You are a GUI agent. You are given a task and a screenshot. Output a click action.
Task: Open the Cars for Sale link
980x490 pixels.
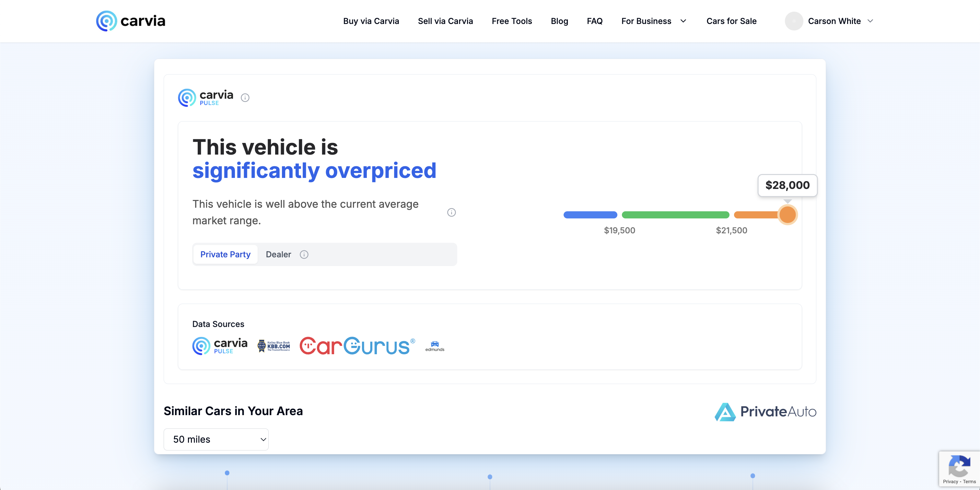tap(731, 21)
